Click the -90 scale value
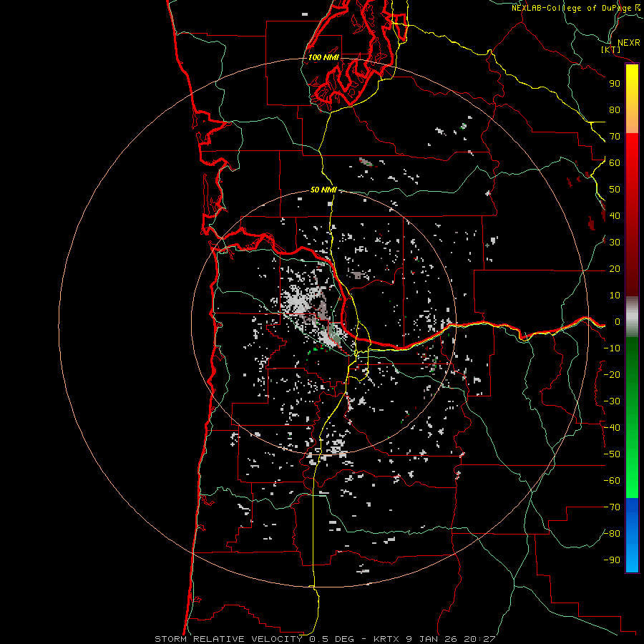Viewport: 644px width, 644px height. 612,560
